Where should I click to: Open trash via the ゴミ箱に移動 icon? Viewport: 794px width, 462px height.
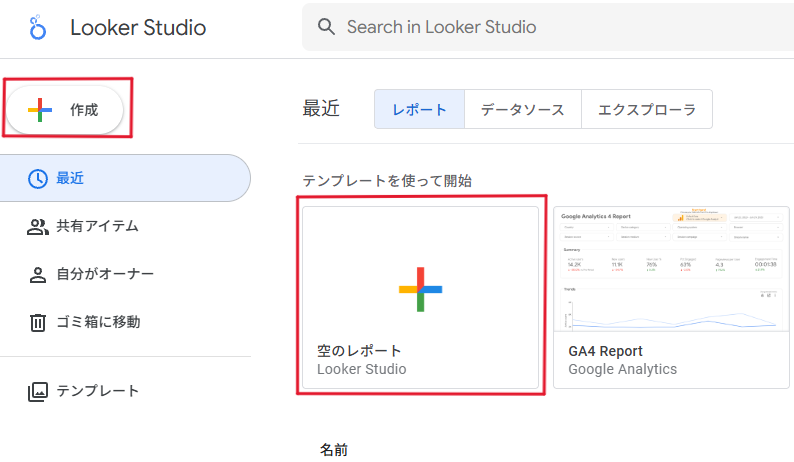(x=37, y=322)
